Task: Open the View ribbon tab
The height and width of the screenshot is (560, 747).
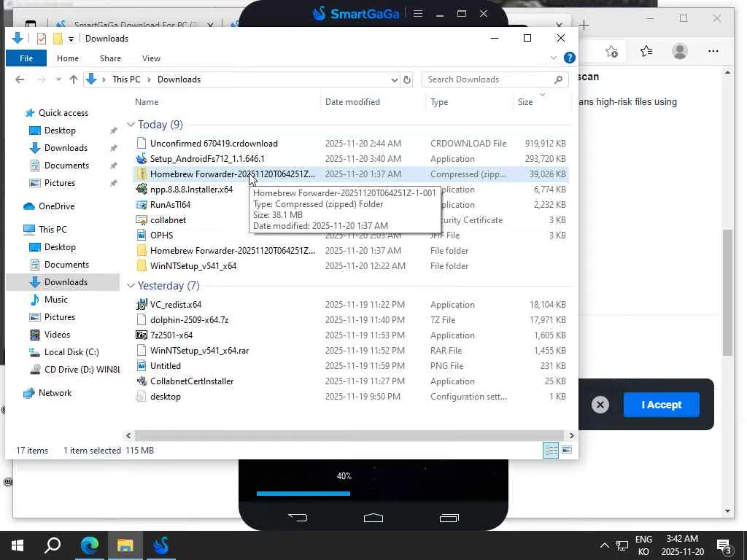Action: [151, 58]
